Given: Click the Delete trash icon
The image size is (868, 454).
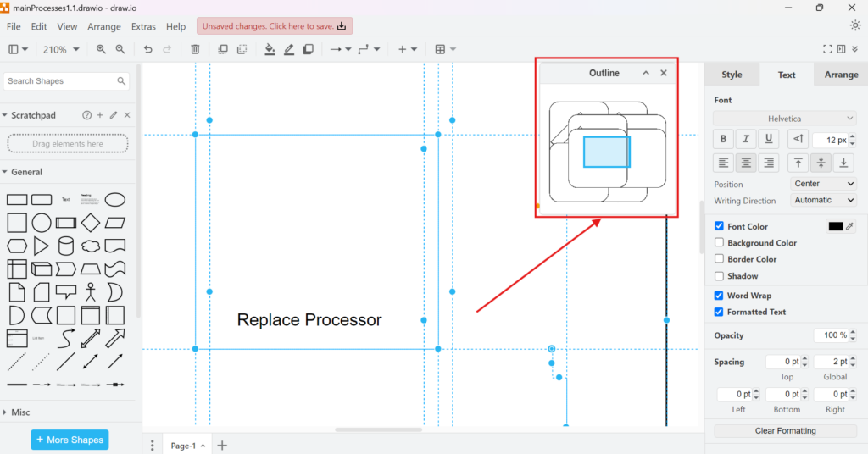Looking at the screenshot, I should pyautogui.click(x=195, y=49).
